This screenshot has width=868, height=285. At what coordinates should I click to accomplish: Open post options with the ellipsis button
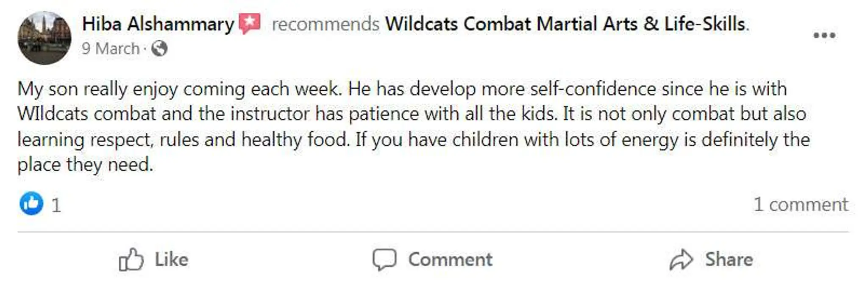click(824, 35)
